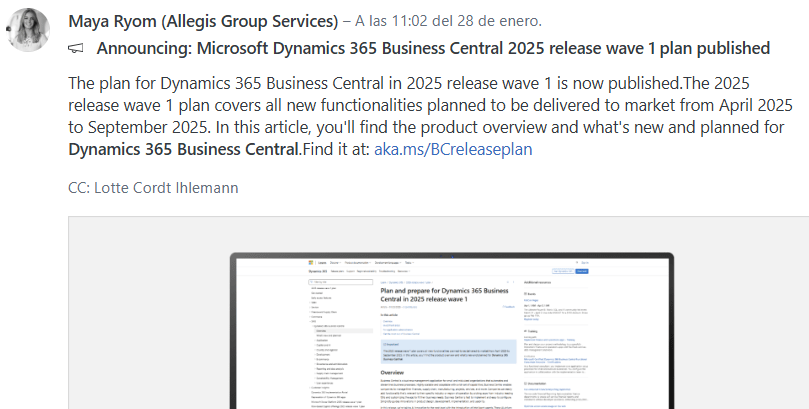Viewport: 809px width, 409px height.
Task: Open Maya Ryom (Allegis Group Services) author name
Action: (x=203, y=20)
